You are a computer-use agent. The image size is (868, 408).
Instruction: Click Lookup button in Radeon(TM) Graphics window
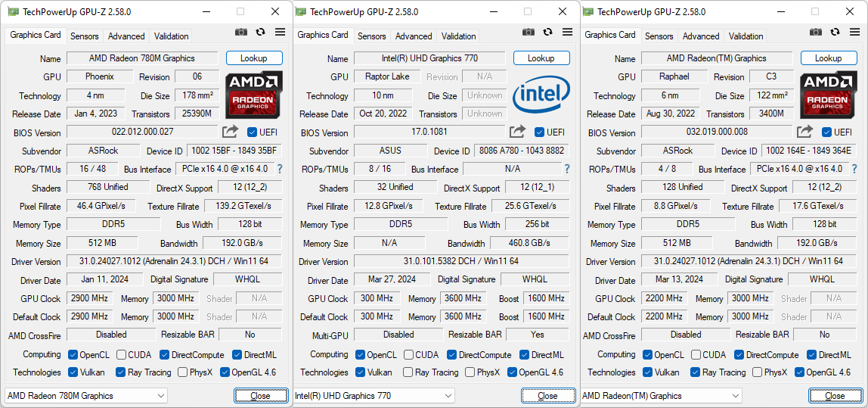829,58
